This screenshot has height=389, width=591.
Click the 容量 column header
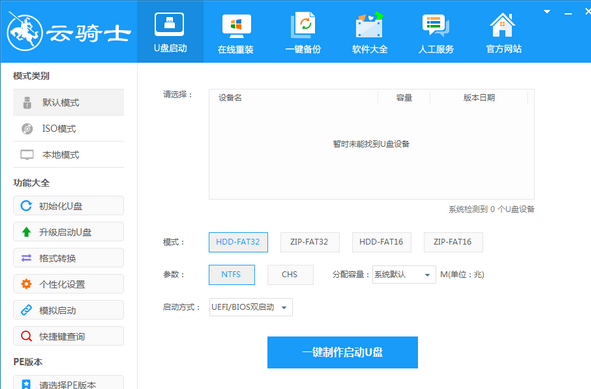click(404, 98)
